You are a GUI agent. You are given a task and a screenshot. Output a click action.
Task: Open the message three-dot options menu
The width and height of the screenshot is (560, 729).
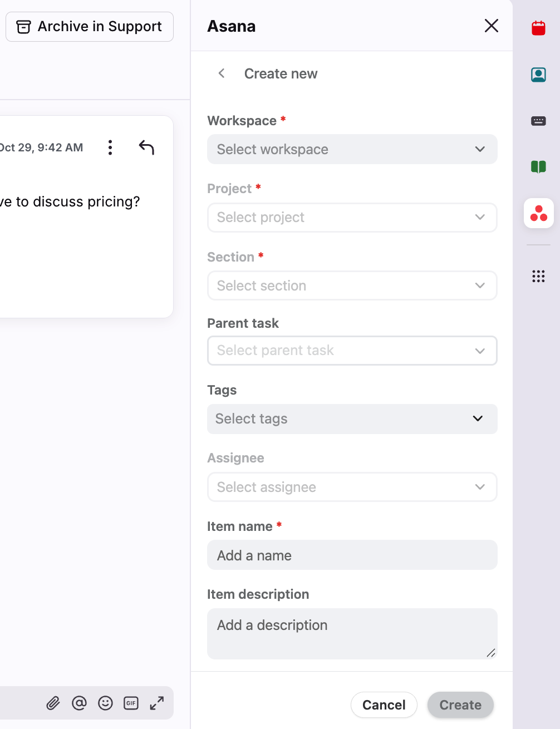110,147
